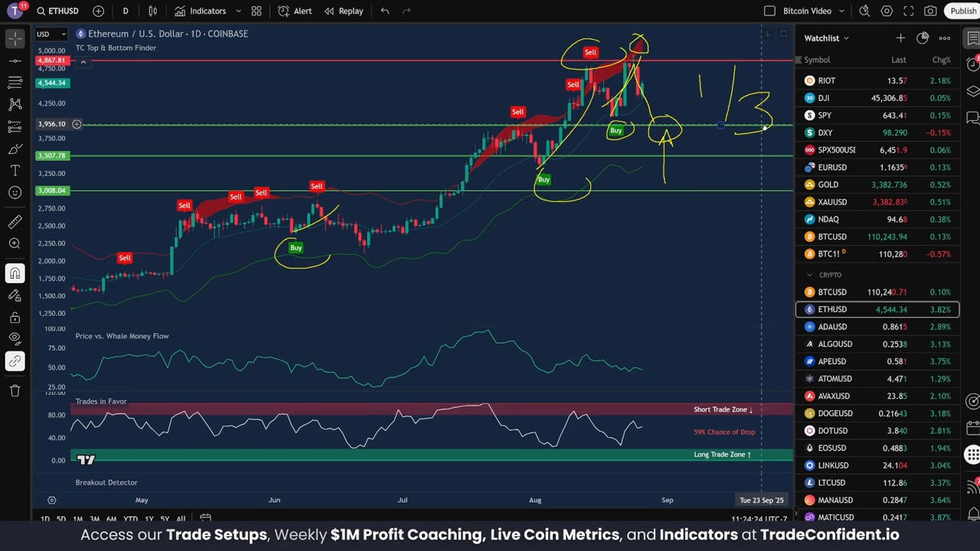Undo the last chart action
Screen dimensions: 980x551
coord(384,11)
